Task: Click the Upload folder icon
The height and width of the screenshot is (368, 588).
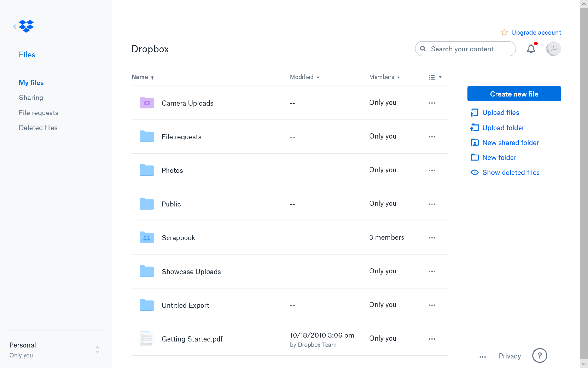Action: (475, 127)
